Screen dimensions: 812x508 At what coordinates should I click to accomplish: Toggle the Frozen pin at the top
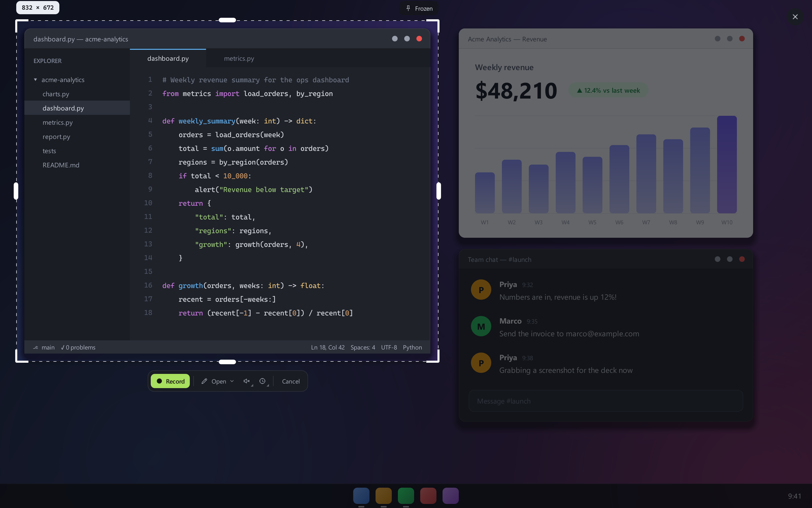tap(419, 8)
